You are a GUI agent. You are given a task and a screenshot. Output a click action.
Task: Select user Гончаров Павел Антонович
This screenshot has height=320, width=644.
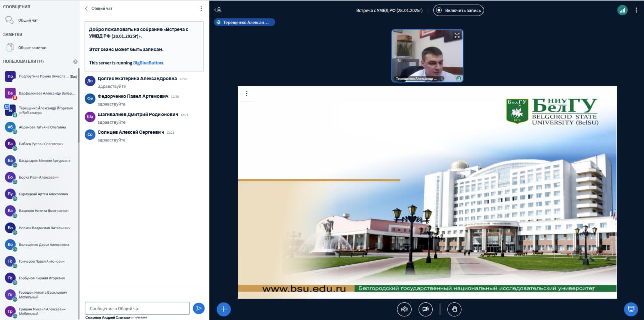point(40,261)
